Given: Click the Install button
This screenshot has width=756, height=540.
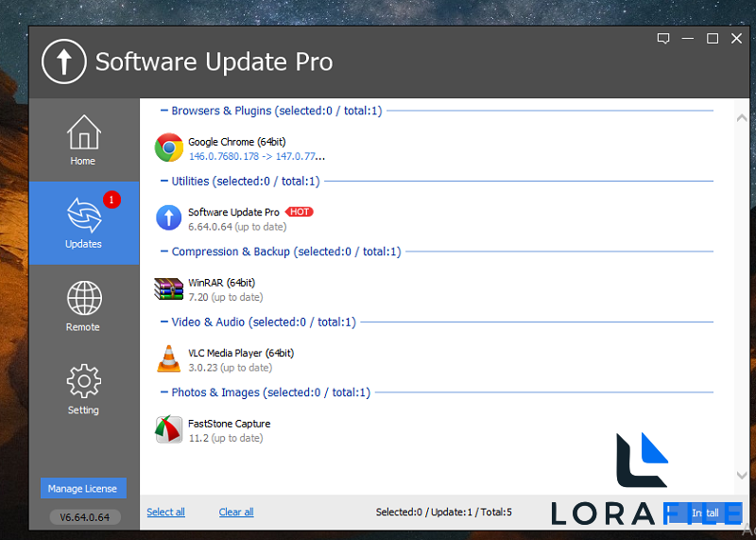Looking at the screenshot, I should 704,513.
